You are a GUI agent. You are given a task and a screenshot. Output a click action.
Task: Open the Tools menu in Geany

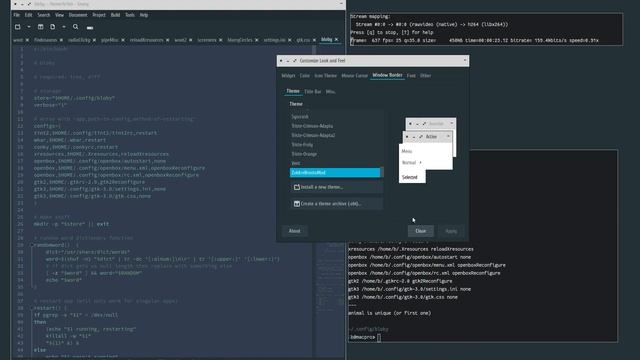(x=130, y=15)
